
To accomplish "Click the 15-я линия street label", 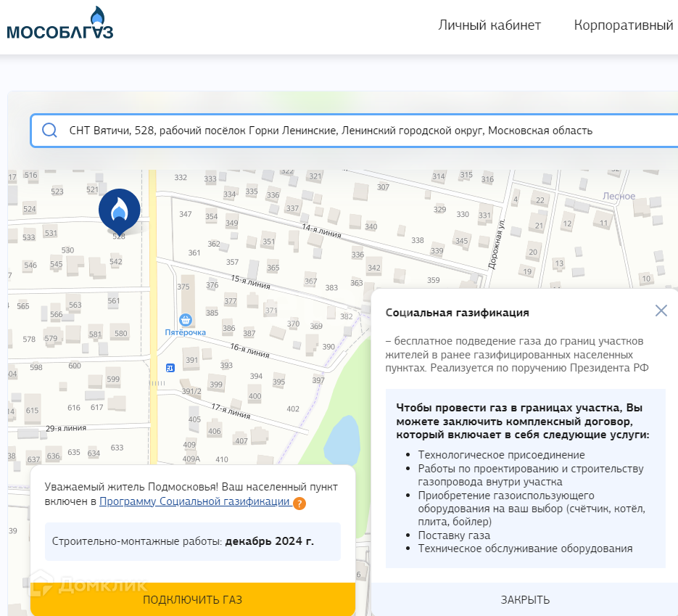I will (251, 282).
